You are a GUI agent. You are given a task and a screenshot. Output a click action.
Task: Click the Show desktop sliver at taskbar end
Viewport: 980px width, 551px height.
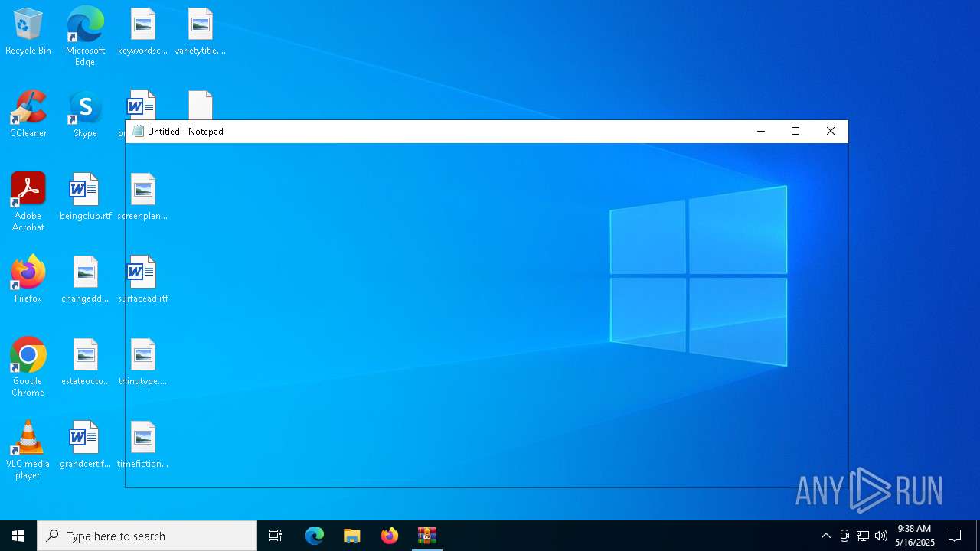978,536
